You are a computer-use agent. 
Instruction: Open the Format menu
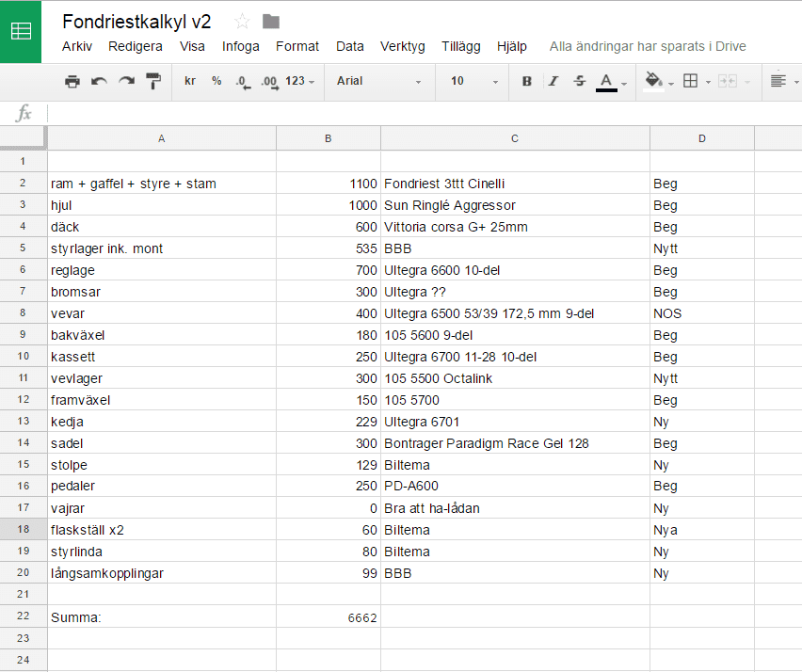pyautogui.click(x=297, y=46)
